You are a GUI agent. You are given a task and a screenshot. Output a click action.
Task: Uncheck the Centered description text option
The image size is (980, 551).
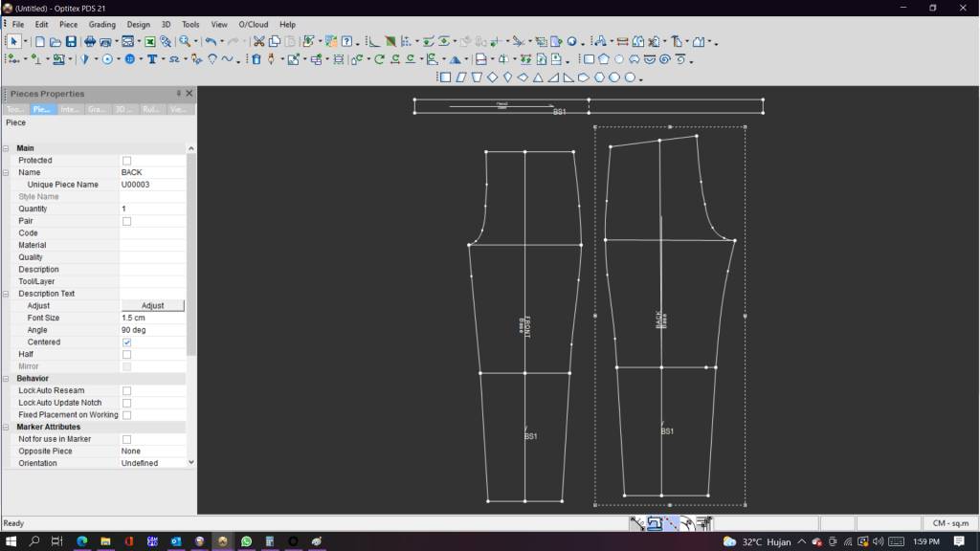click(127, 342)
